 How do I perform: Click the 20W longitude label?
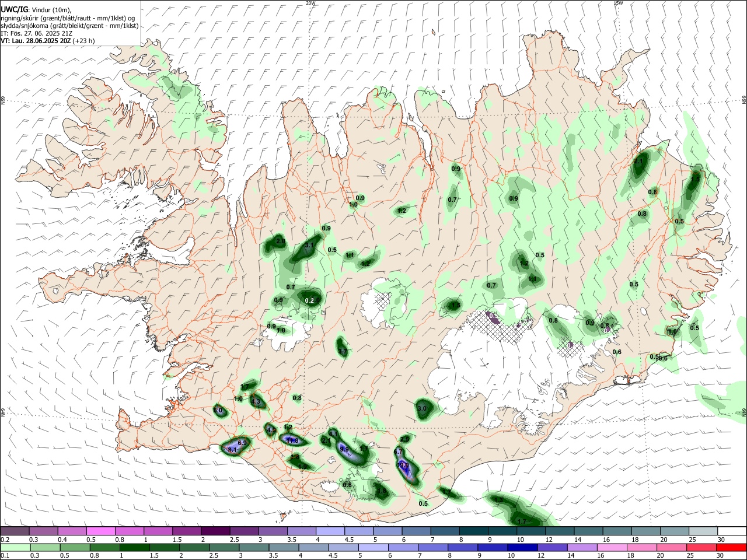(311, 3)
